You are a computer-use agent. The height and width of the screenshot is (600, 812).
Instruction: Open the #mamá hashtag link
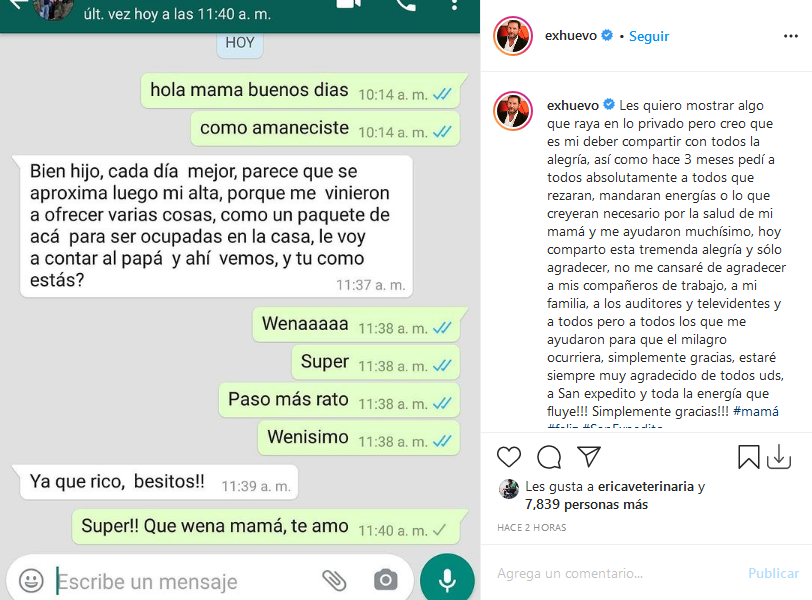coord(756,412)
